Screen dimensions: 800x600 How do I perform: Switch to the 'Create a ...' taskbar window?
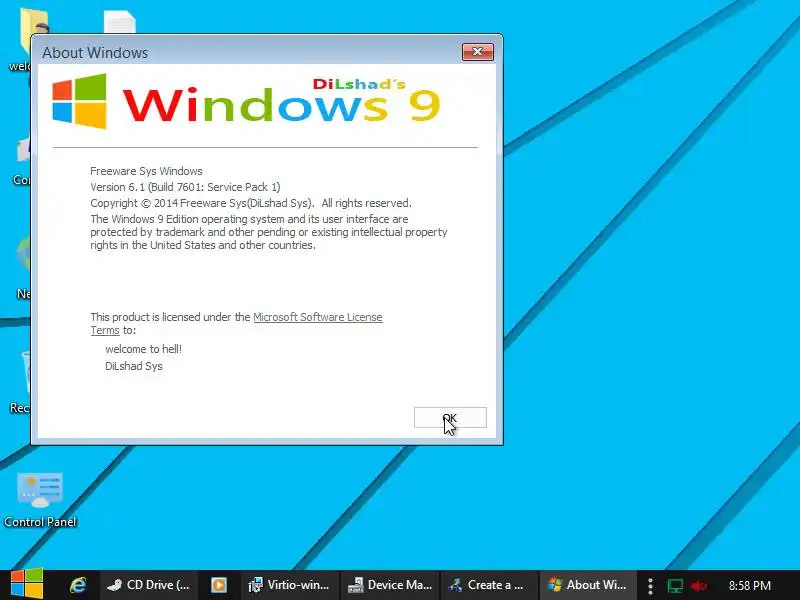[486, 585]
